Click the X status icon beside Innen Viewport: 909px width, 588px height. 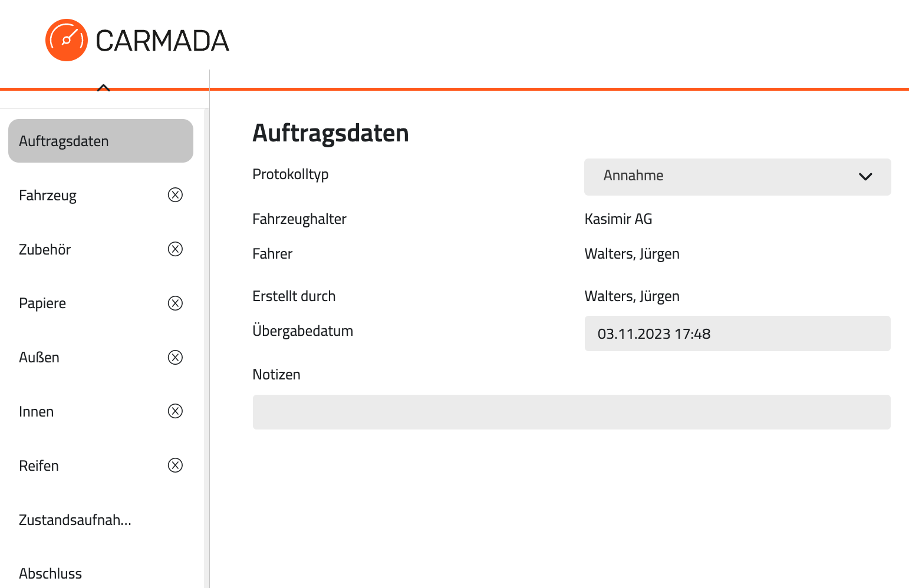tap(175, 411)
